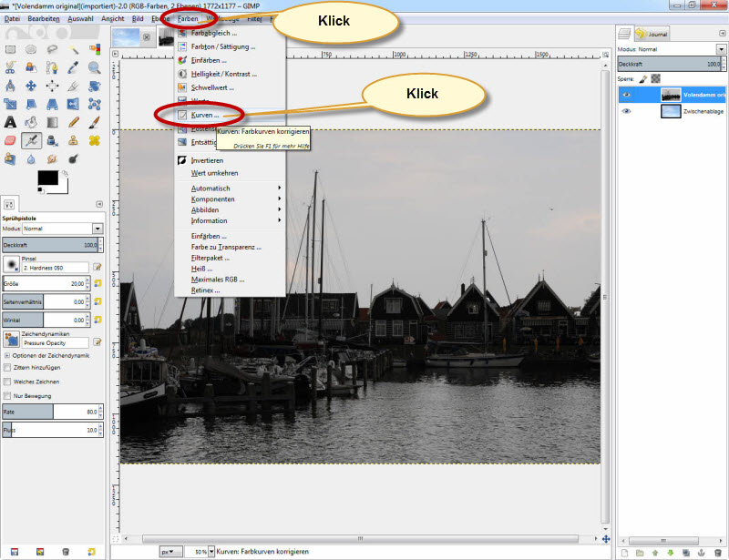Screen dimensions: 729x560
Task: Select the Bucket Fill tool
Action: coord(31,122)
